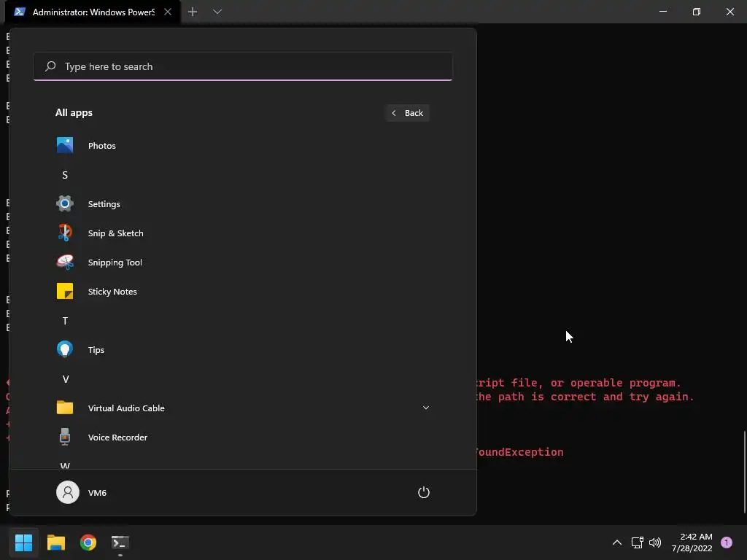The height and width of the screenshot is (560, 747).
Task: Click the Back chevron arrow
Action: coord(393,113)
